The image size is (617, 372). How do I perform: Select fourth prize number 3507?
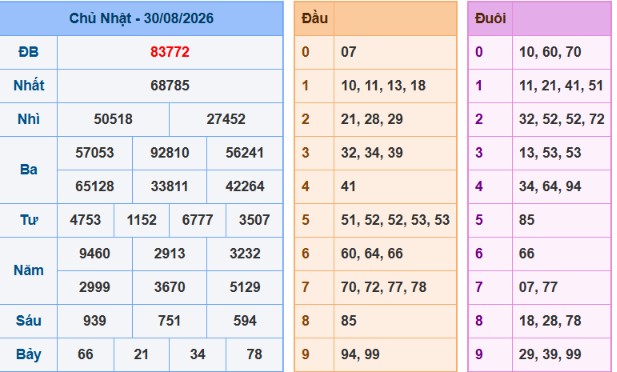coord(254,220)
